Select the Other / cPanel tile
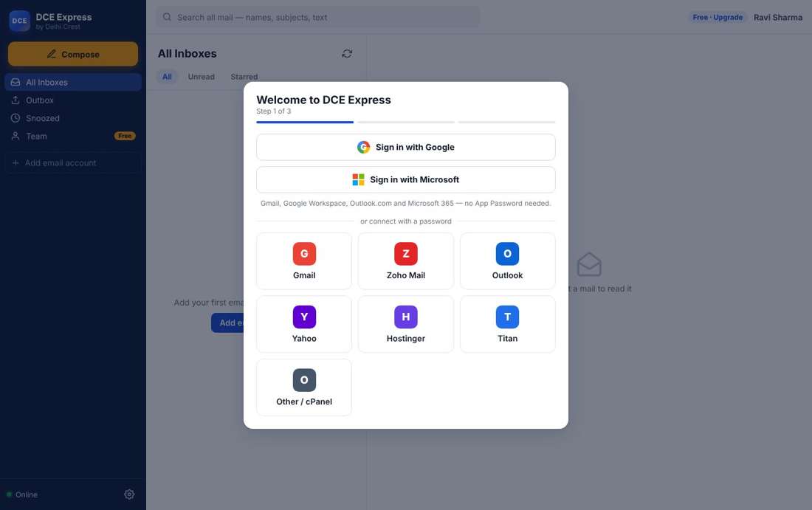 click(x=304, y=387)
